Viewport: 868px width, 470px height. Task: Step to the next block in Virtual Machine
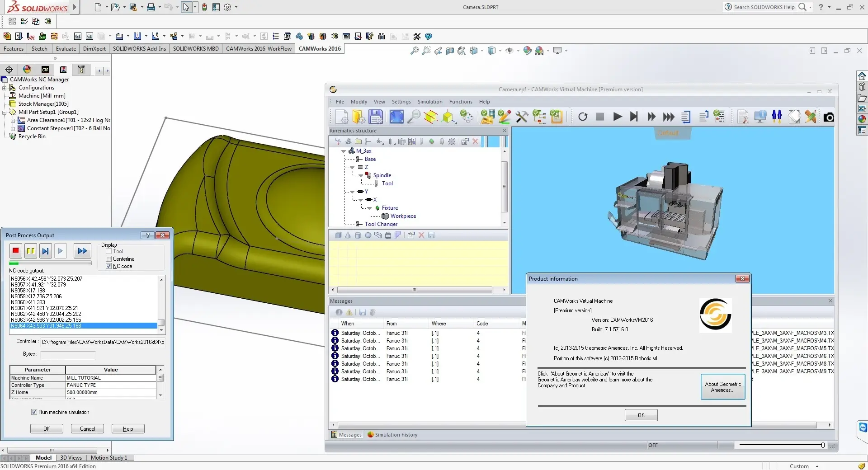pos(634,117)
